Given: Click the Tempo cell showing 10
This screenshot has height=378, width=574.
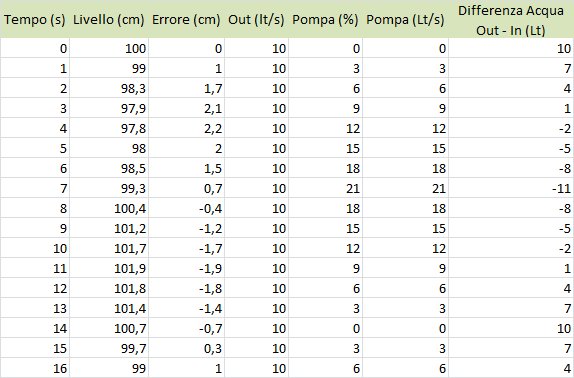Looking at the screenshot, I should (x=35, y=248).
